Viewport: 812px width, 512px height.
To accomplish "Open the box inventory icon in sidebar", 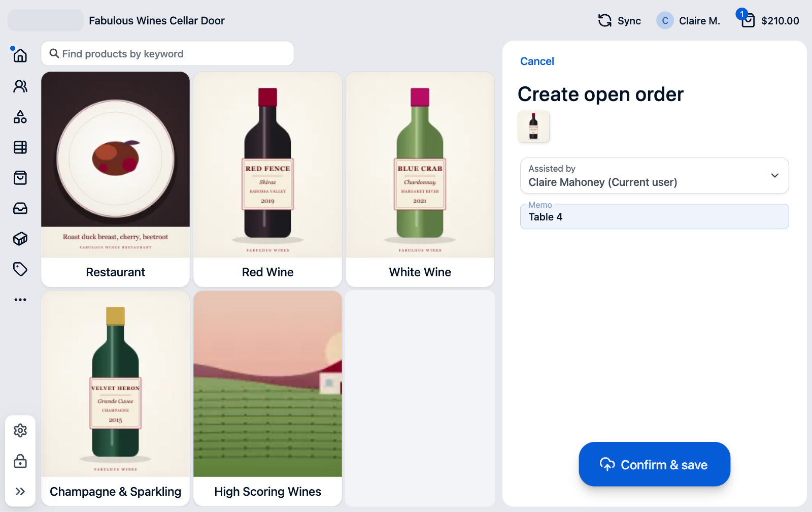I will pos(20,239).
